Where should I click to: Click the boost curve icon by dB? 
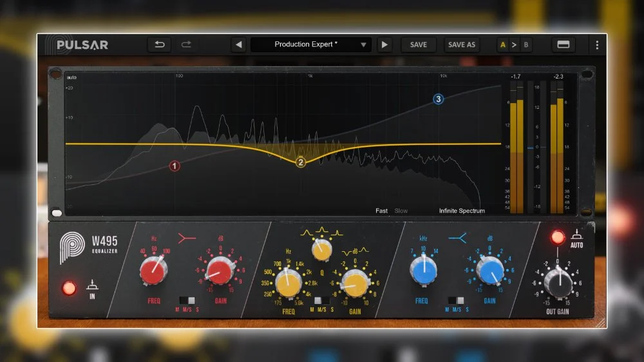364,250
